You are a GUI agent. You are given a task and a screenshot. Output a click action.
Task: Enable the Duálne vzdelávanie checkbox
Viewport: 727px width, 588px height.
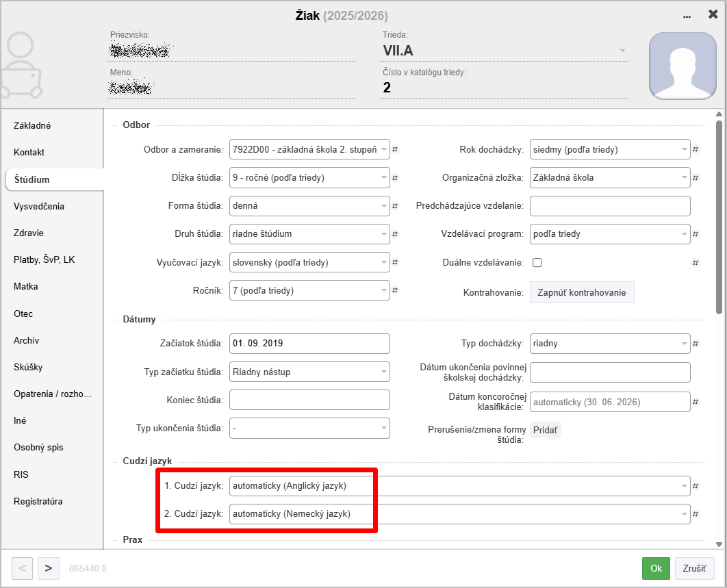pos(537,262)
